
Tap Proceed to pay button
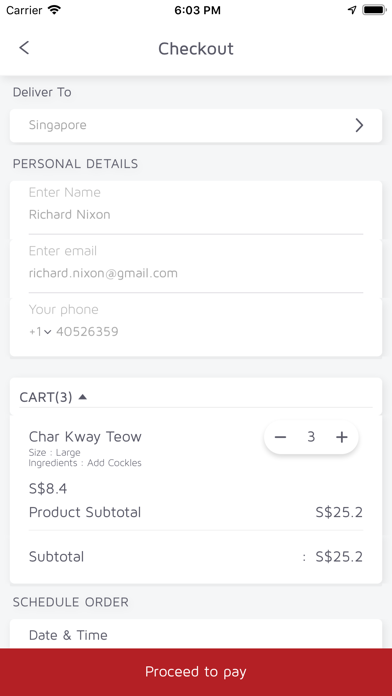[x=196, y=672]
